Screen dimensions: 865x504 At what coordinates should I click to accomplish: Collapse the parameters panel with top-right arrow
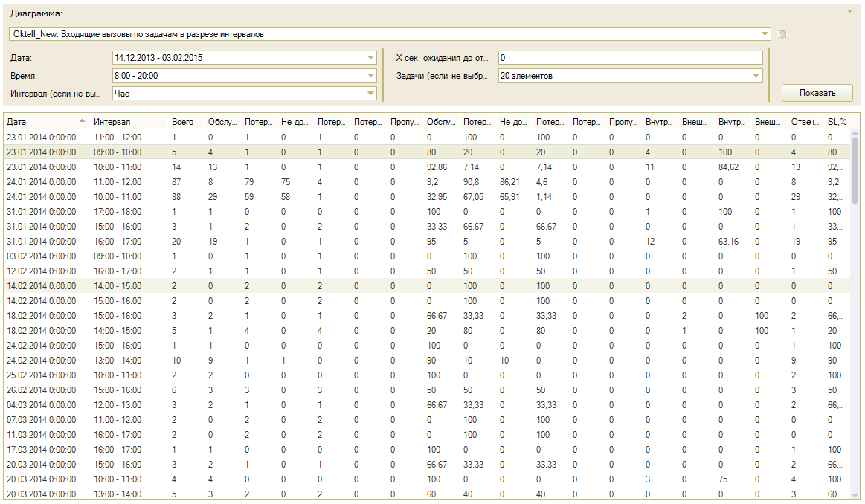(849, 11)
